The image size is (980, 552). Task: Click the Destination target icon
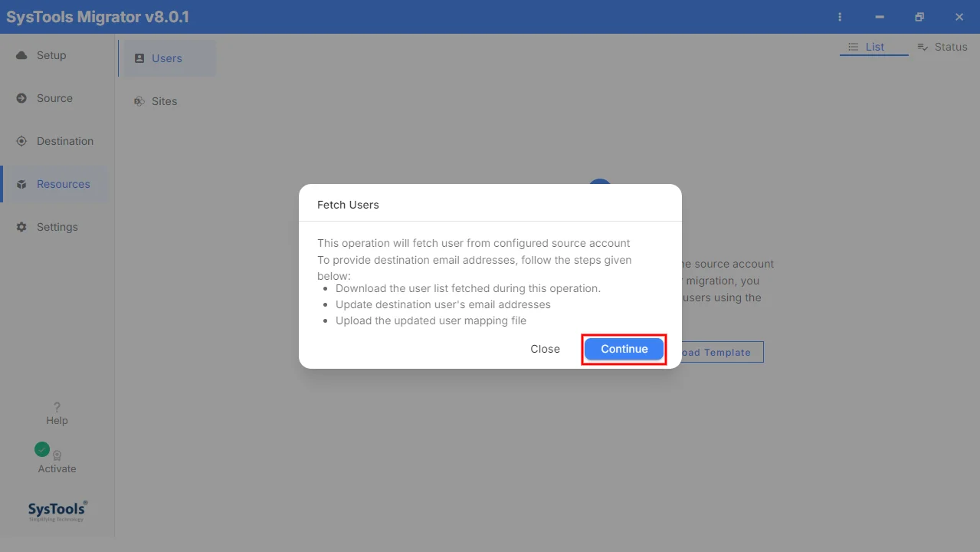21,141
